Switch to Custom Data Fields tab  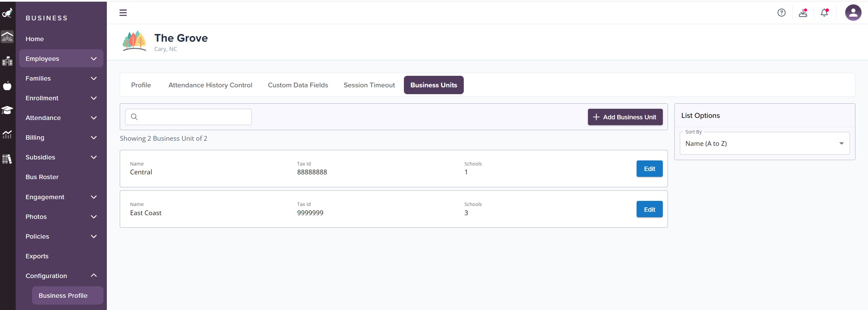(x=298, y=85)
